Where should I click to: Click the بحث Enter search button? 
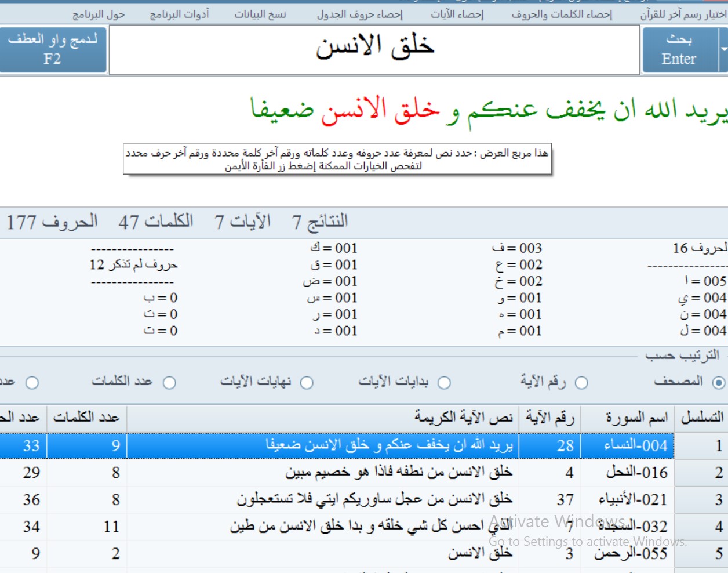click(679, 49)
